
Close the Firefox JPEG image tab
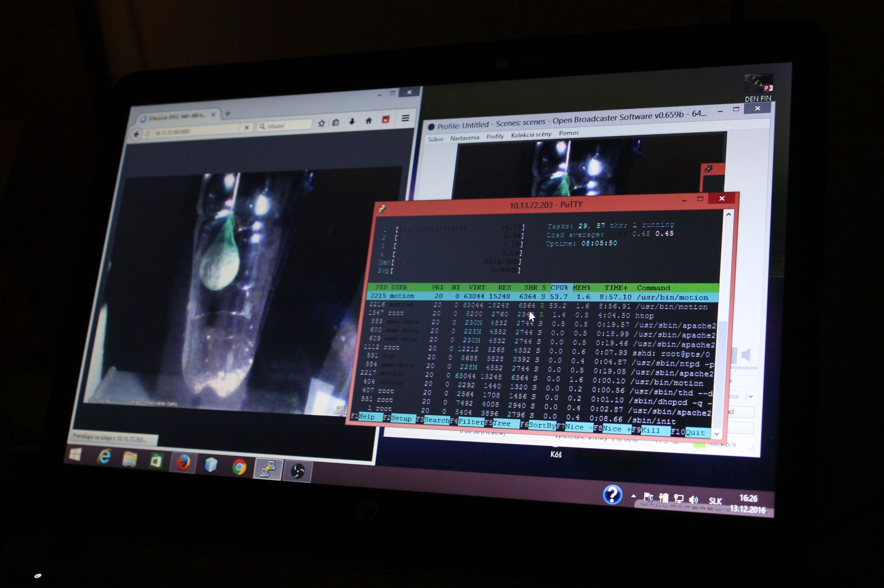(x=213, y=114)
